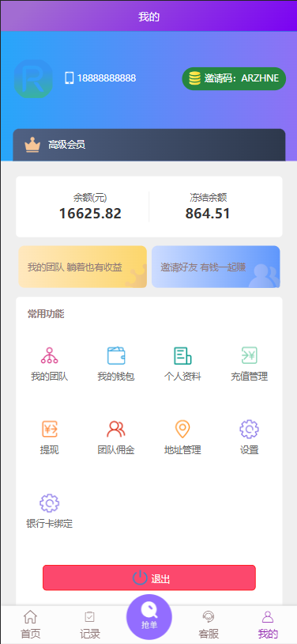Open the 设置 gear icon
This screenshot has height=644, width=297.
point(249,429)
